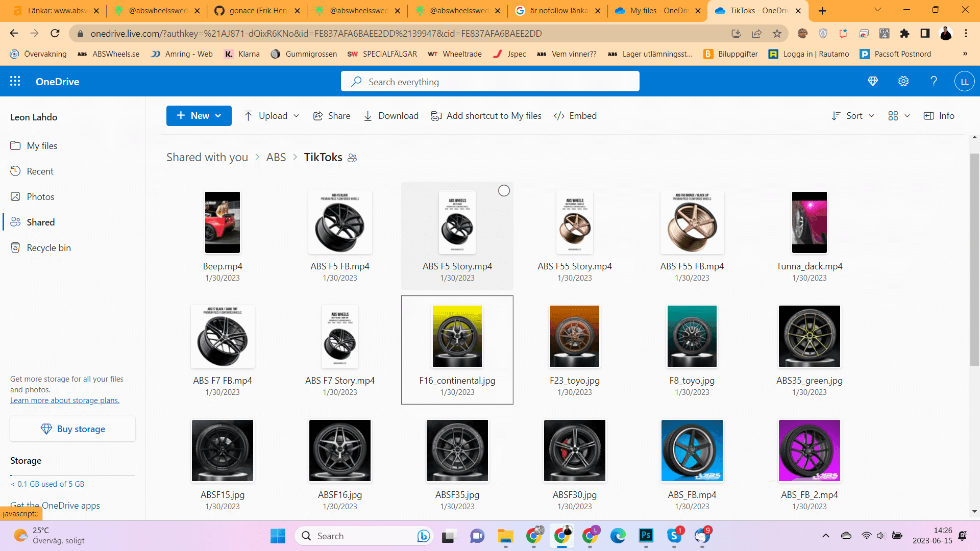980x551 pixels.
Task: Open the help question mark icon
Action: (934, 81)
